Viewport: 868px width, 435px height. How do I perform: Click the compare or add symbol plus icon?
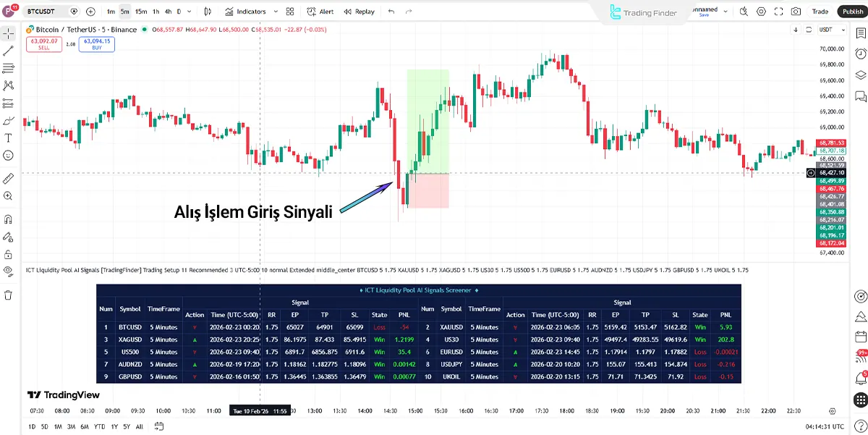(90, 12)
